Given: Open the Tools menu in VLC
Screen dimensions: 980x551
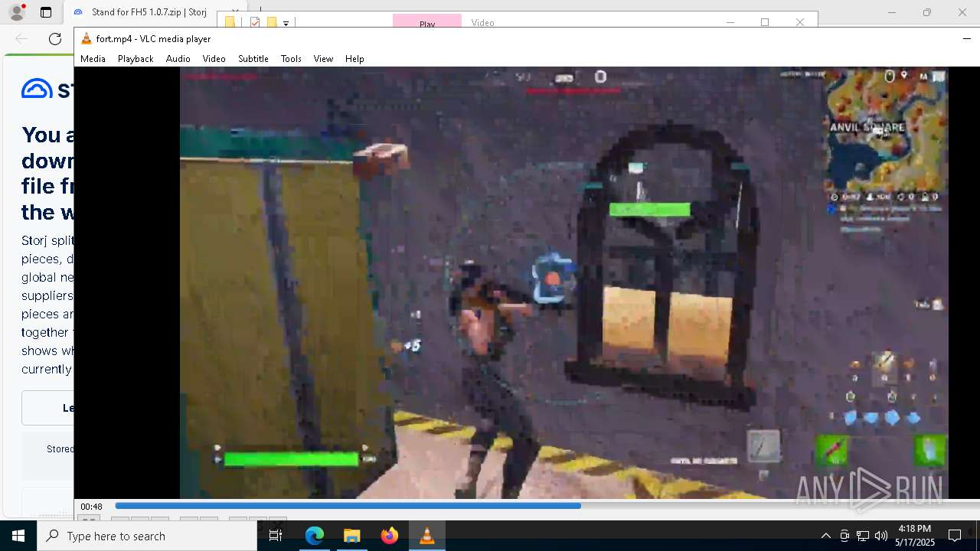Looking at the screenshot, I should coord(291,58).
